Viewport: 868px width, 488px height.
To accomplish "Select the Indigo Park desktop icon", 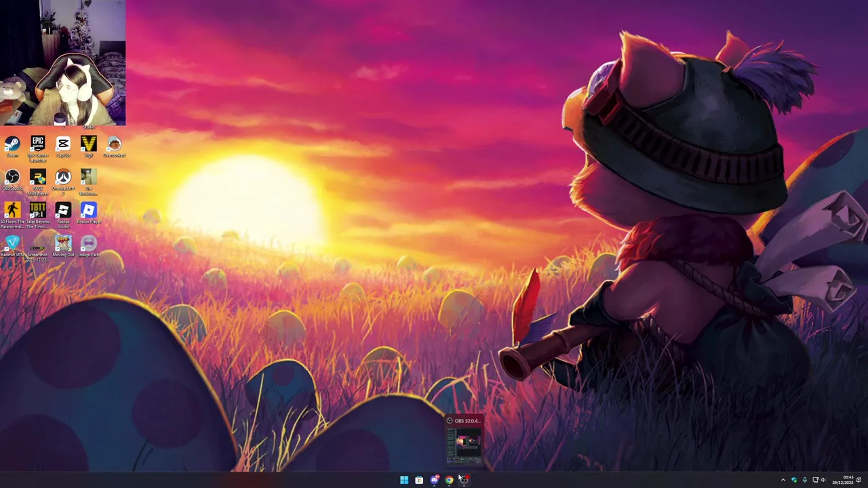I will click(x=89, y=247).
